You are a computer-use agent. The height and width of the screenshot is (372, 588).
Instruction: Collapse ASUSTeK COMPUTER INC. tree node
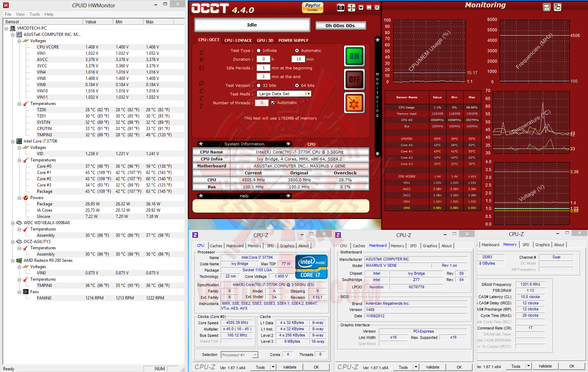pyautogui.click(x=13, y=35)
